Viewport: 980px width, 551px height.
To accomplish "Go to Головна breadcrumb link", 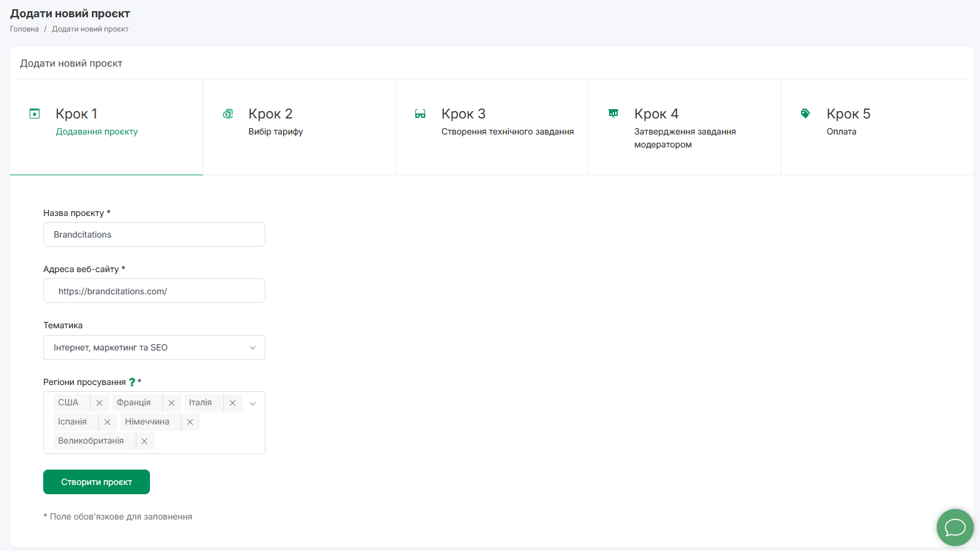I will pos(24,29).
